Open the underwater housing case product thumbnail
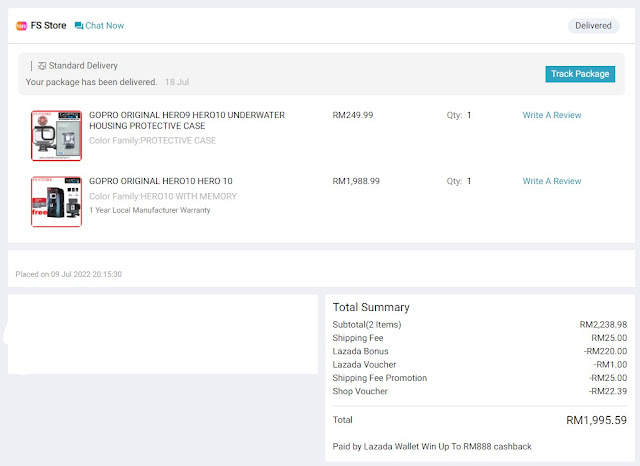The image size is (640, 466). pyautogui.click(x=56, y=135)
